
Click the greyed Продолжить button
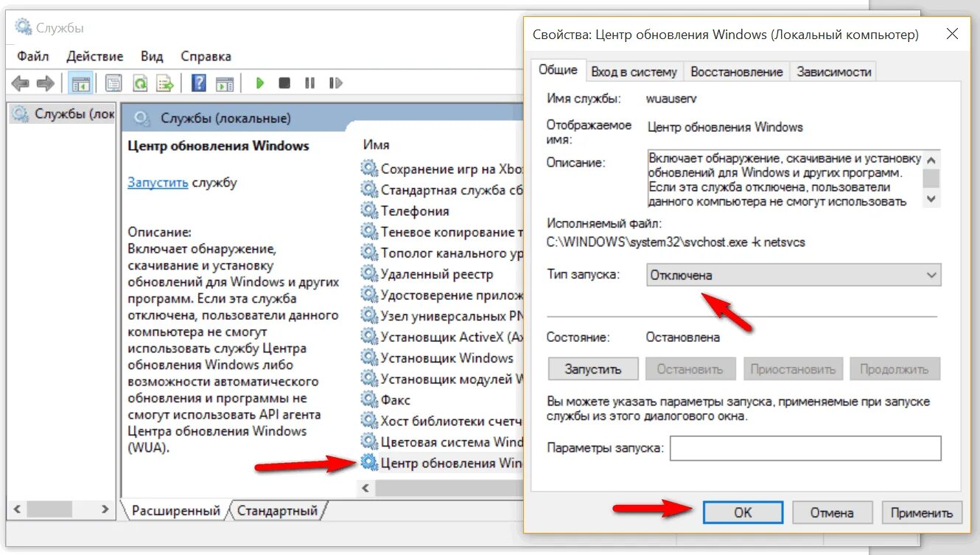(x=895, y=369)
